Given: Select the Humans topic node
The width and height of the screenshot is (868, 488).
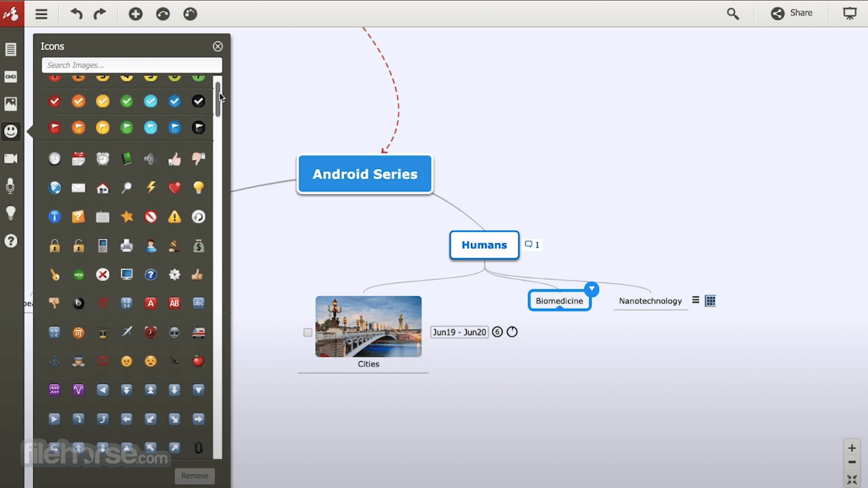Looking at the screenshot, I should (x=484, y=245).
